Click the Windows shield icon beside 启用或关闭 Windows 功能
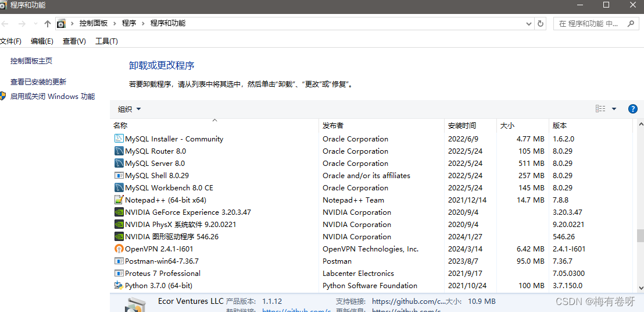This screenshot has height=312, width=644. pos(3,96)
